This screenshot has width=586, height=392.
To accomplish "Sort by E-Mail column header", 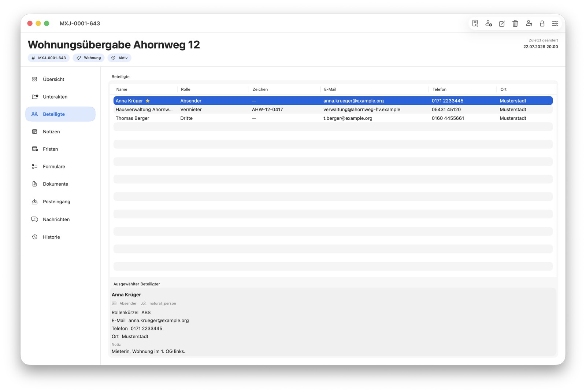I will [x=374, y=89].
